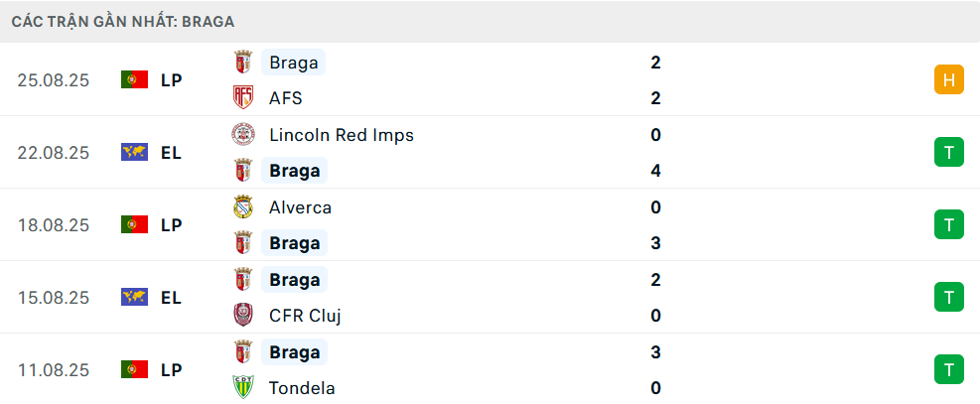Open the AFS team name link
980x404 pixels.
click(x=285, y=98)
